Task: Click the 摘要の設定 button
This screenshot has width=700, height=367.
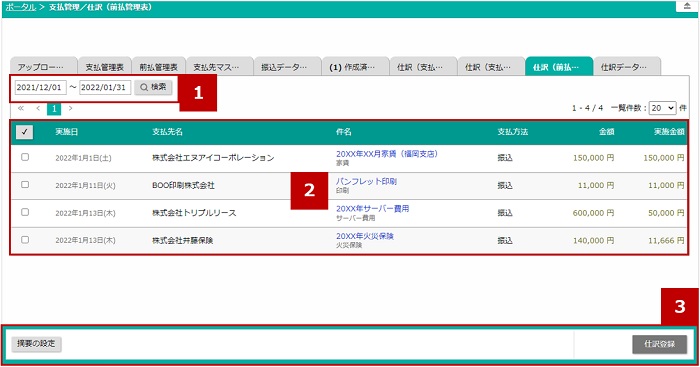Action: tap(36, 344)
